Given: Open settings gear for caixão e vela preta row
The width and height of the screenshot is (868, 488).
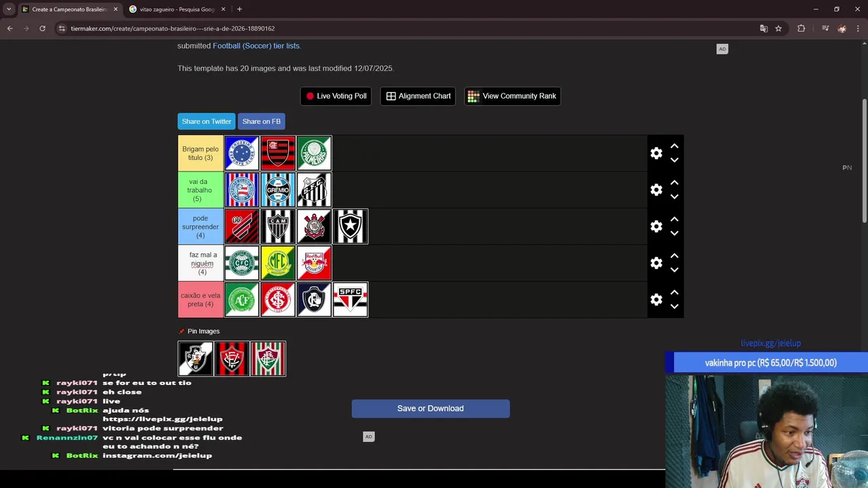Looking at the screenshot, I should pos(656,300).
